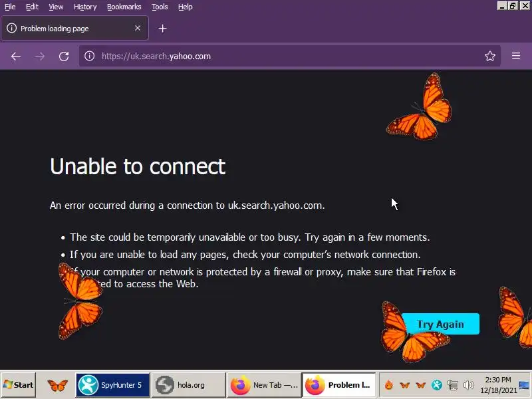Click the bullet about checking network connection
The height and width of the screenshot is (399, 532).
[x=245, y=255]
